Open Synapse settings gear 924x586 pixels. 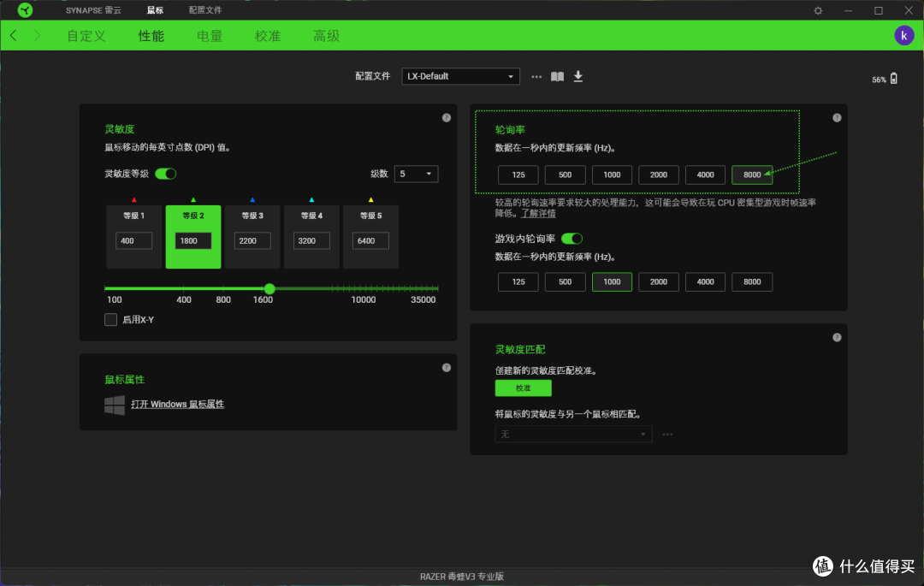tap(818, 10)
